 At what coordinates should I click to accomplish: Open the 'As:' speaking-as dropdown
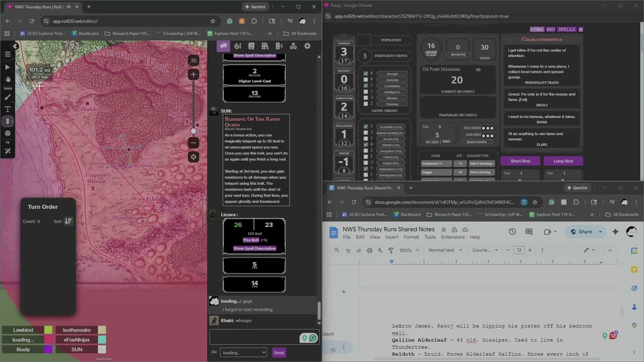pyautogui.click(x=243, y=352)
